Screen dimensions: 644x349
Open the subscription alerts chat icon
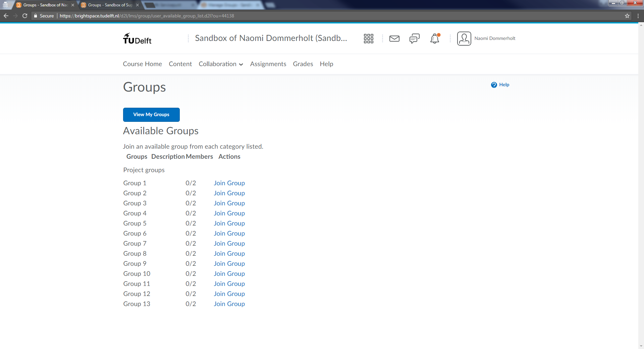click(414, 39)
